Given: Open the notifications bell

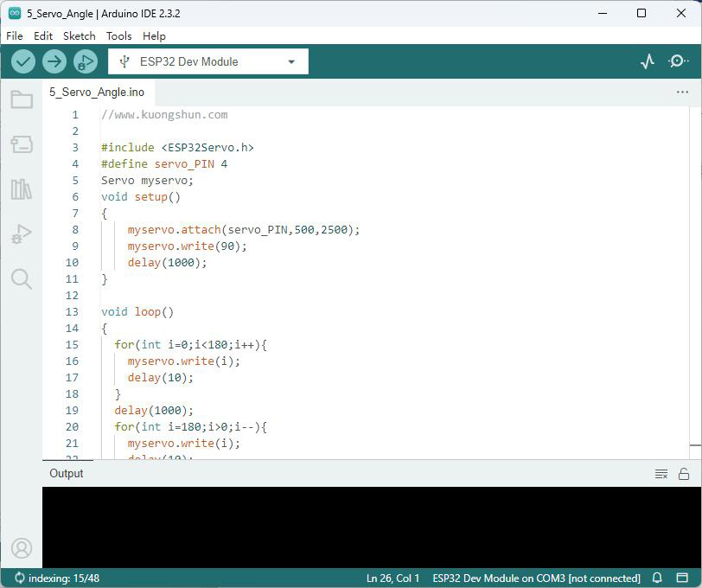Looking at the screenshot, I should tap(657, 578).
